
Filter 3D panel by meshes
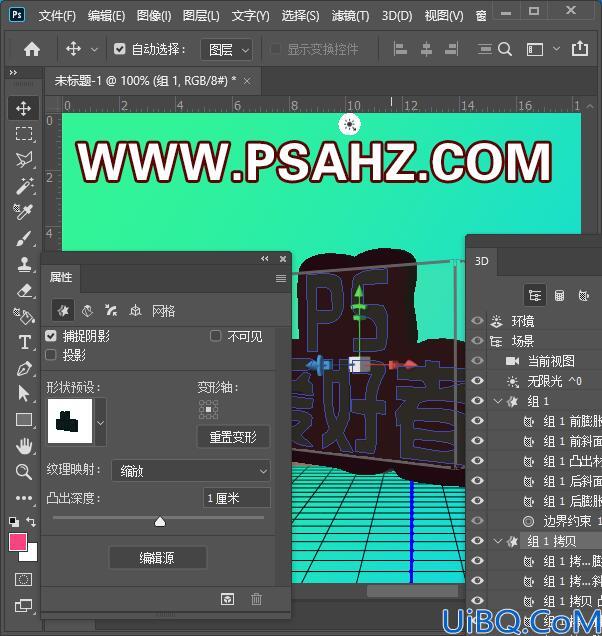[559, 295]
